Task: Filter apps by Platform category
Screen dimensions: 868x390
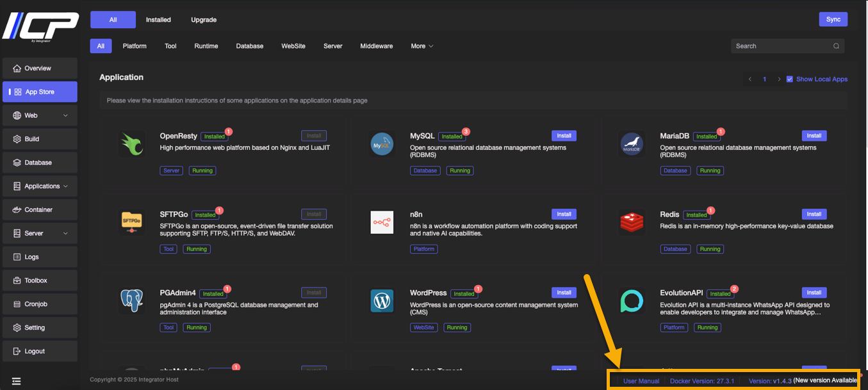Action: [135, 46]
